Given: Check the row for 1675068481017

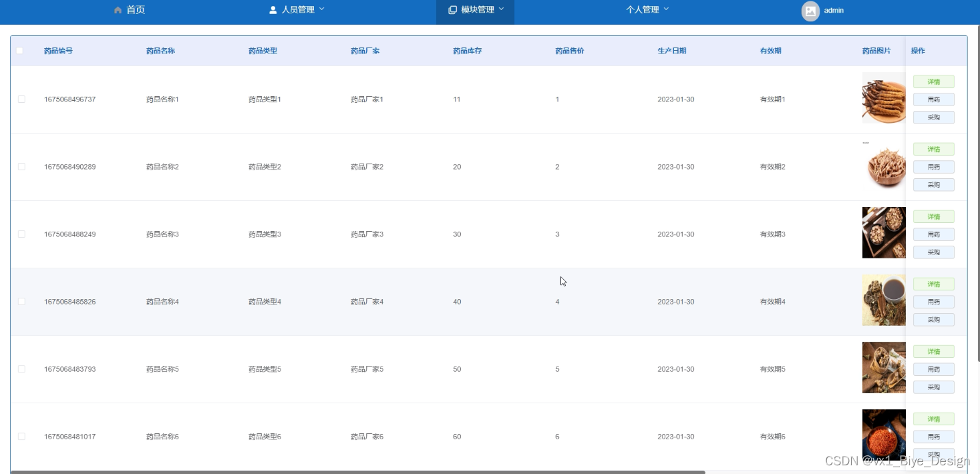Looking at the screenshot, I should click(21, 437).
